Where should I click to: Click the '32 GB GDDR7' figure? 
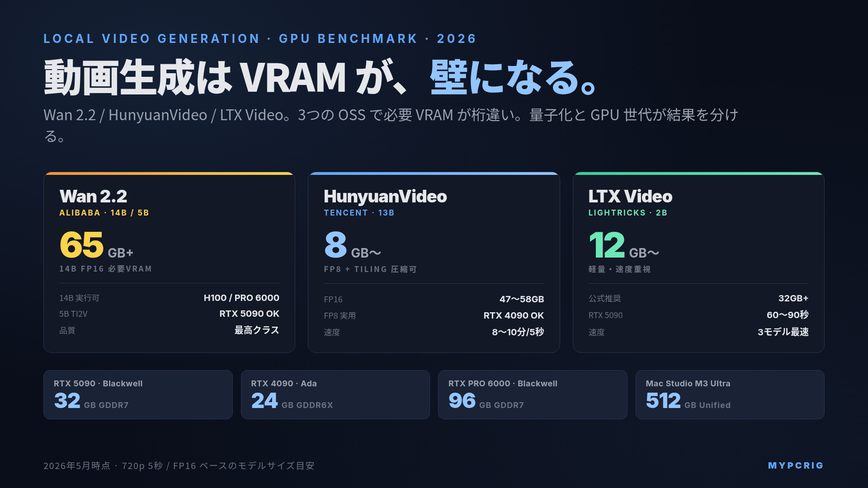[x=91, y=401]
